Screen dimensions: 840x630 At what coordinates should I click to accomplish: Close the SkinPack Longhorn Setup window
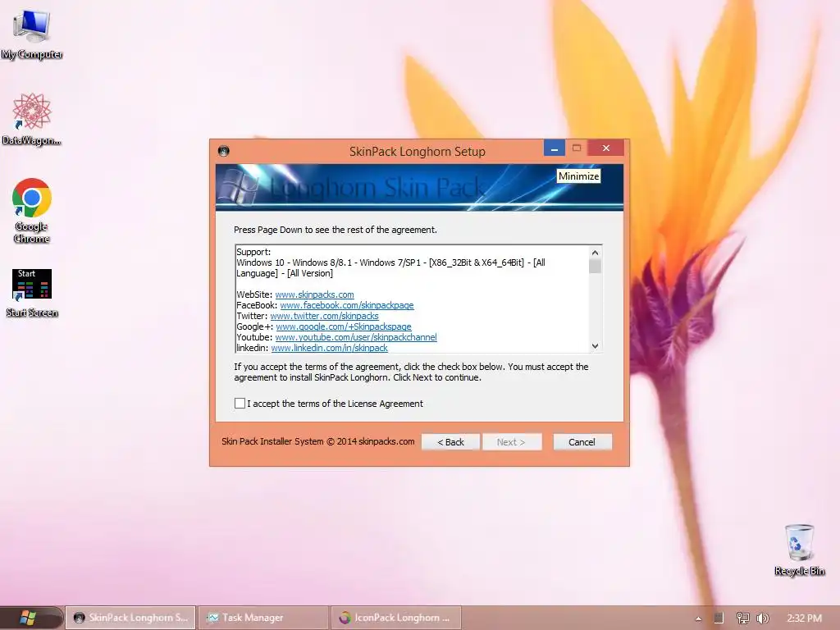point(606,148)
